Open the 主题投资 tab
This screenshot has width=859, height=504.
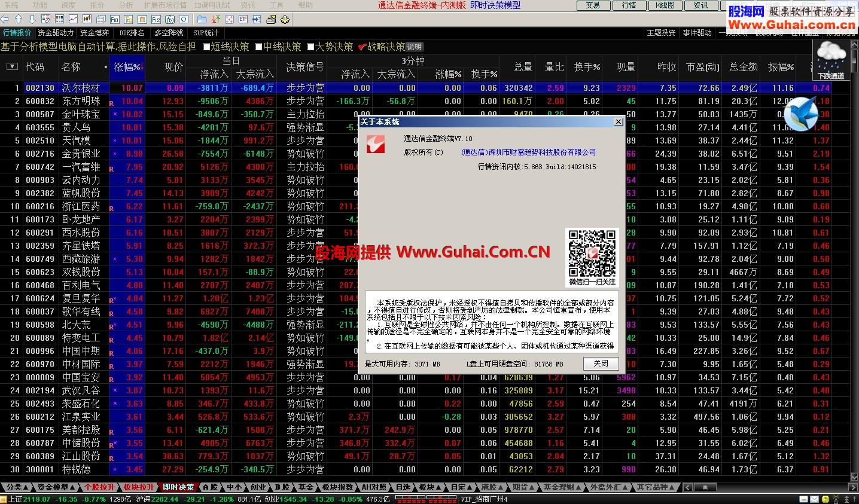[661, 33]
